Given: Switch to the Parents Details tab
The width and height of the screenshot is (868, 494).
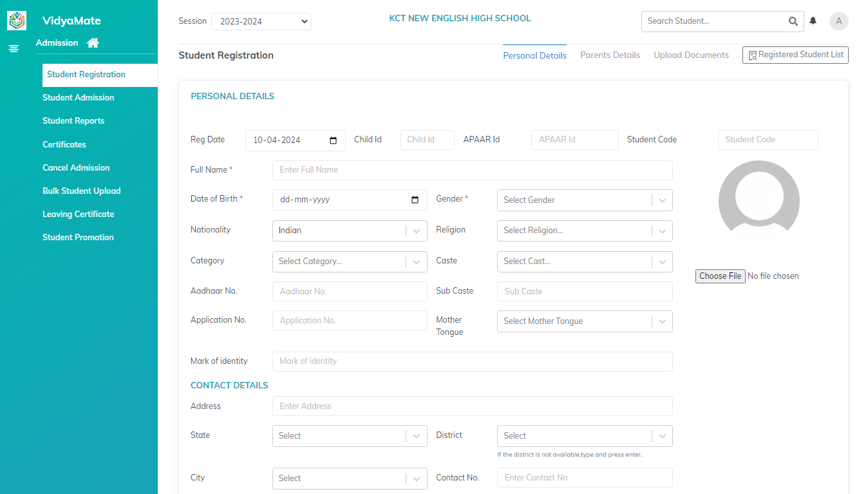Looking at the screenshot, I should [x=610, y=55].
